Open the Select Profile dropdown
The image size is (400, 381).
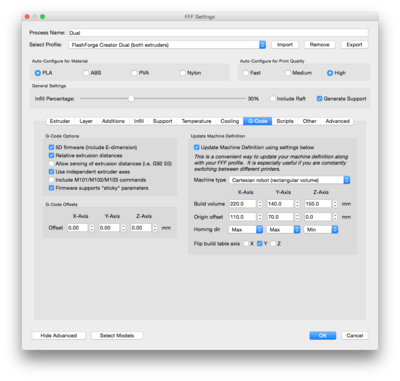tap(167, 45)
